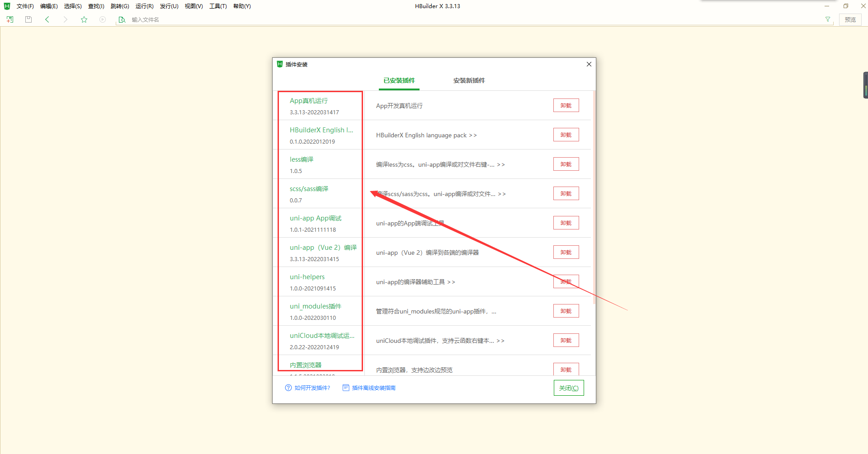
Task: Click the question mark help icon in dialog
Action: click(x=288, y=388)
